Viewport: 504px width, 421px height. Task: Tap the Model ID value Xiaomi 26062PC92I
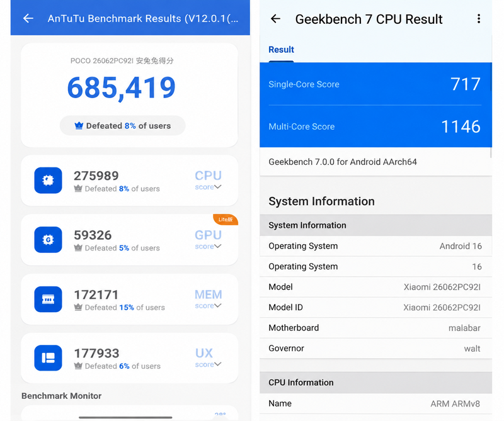(x=442, y=308)
